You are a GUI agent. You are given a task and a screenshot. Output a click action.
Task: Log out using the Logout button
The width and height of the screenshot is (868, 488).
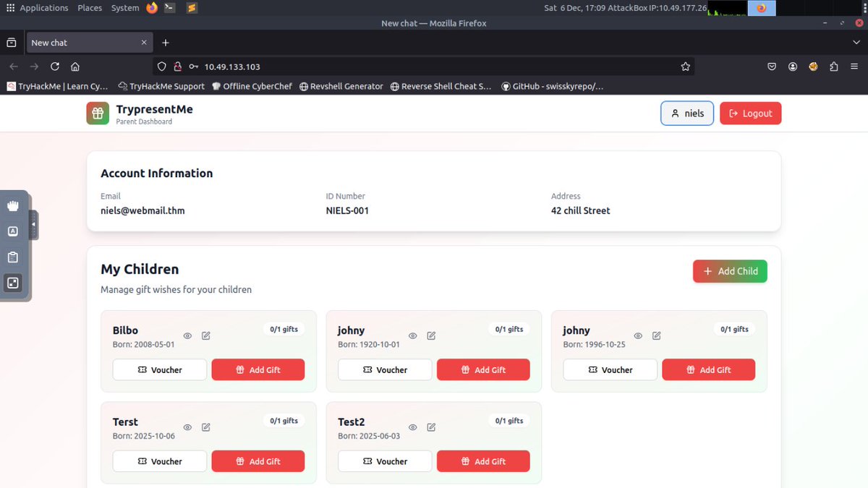pyautogui.click(x=750, y=114)
